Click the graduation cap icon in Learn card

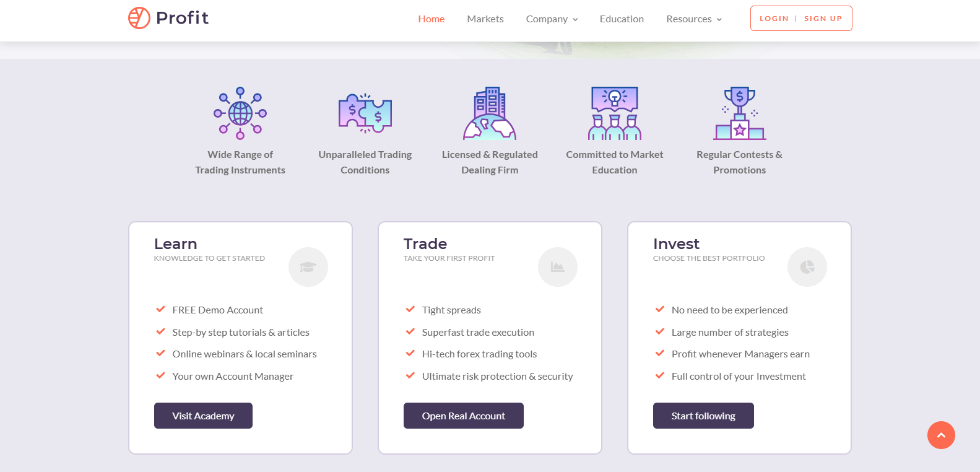[308, 267]
